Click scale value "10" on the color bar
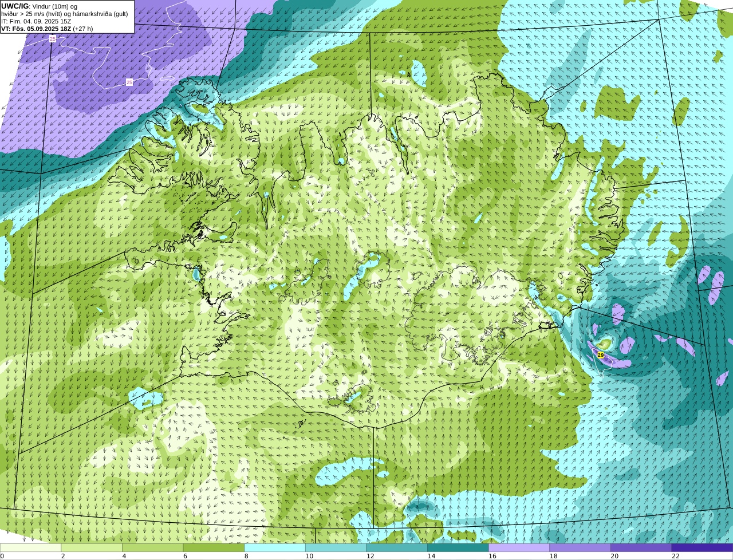The image size is (733, 560). pyautogui.click(x=309, y=556)
